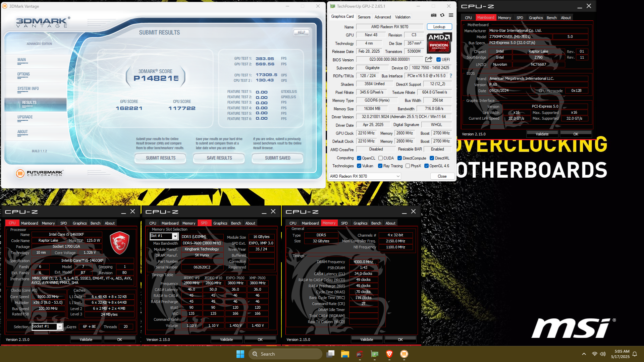
Task: Open the volume tray icon
Action: 603,354
